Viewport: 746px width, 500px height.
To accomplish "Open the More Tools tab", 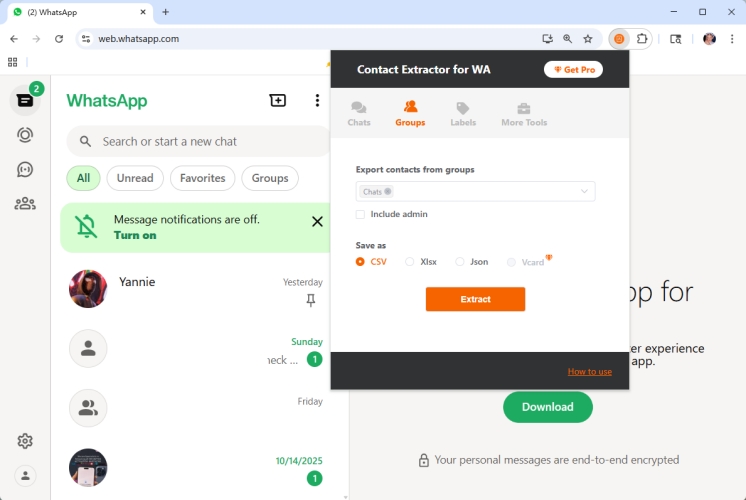I will [524, 114].
